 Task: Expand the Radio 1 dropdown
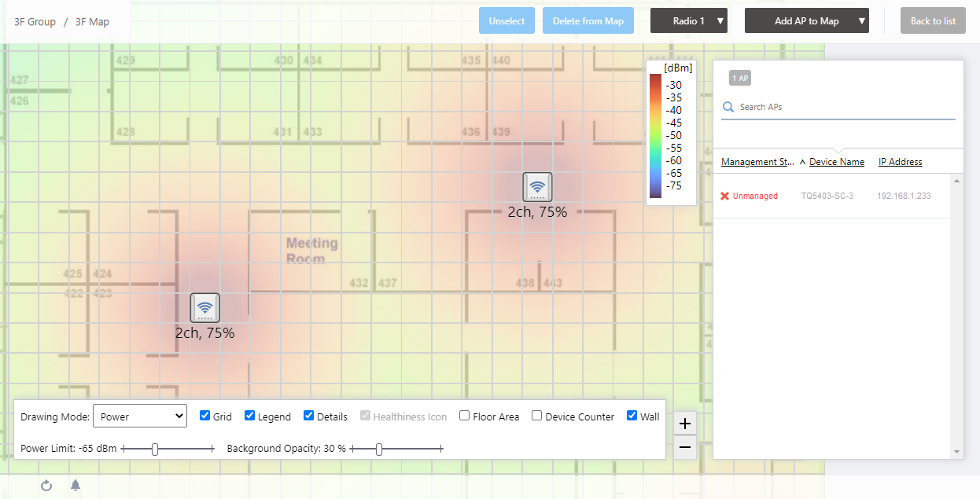tap(689, 21)
